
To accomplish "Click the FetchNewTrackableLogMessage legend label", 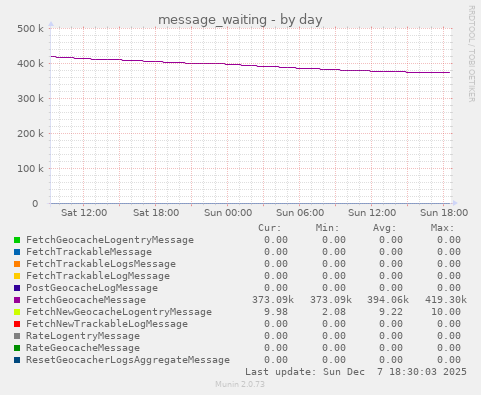I will coord(107,324).
